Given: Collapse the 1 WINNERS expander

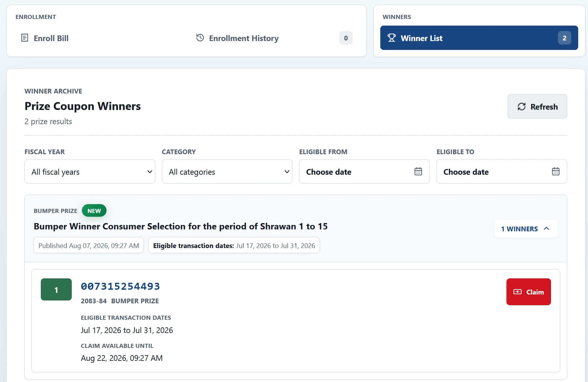Looking at the screenshot, I should pyautogui.click(x=526, y=229).
